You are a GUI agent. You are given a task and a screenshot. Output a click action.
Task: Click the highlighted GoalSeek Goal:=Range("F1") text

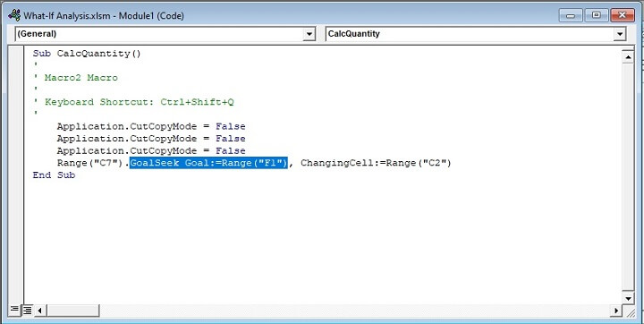[x=208, y=163]
